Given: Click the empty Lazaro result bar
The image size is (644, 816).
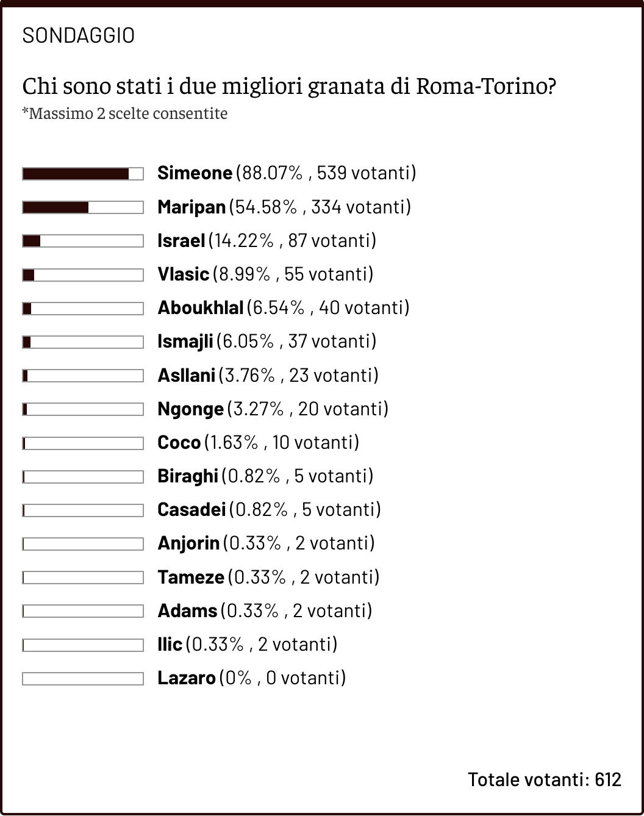Looking at the screenshot, I should point(83,678).
